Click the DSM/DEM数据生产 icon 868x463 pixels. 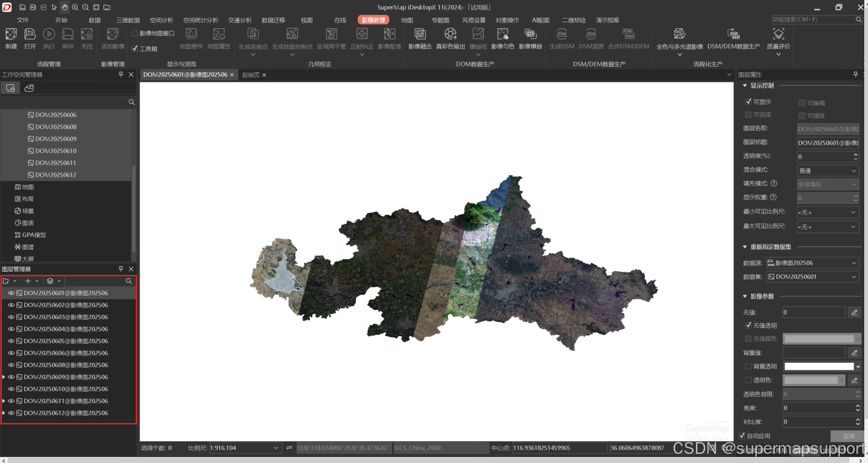click(734, 34)
